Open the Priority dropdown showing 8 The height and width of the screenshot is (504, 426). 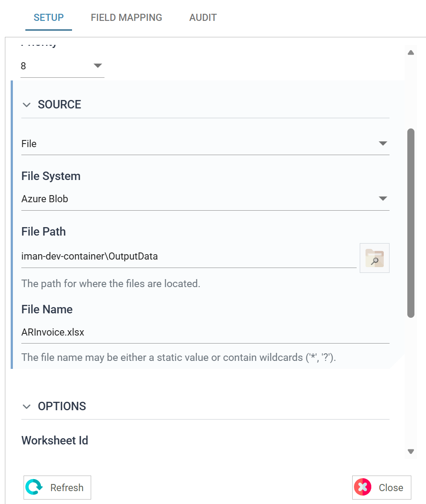[x=62, y=66]
